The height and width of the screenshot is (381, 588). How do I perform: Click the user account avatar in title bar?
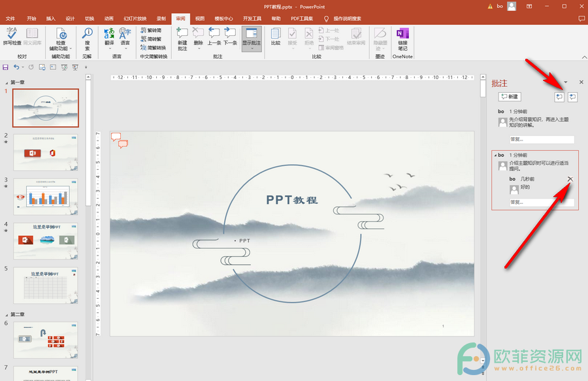coord(512,6)
